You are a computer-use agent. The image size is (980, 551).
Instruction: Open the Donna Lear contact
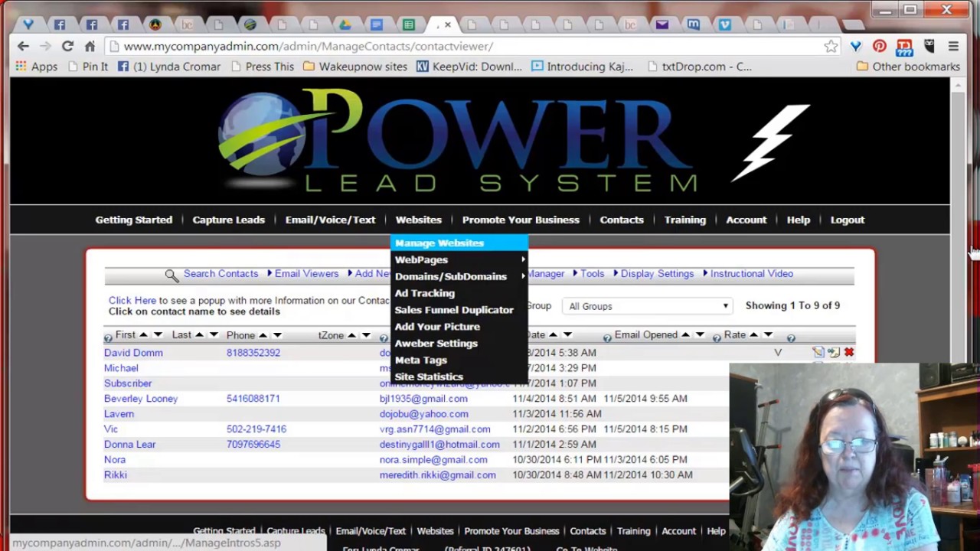pyautogui.click(x=129, y=445)
